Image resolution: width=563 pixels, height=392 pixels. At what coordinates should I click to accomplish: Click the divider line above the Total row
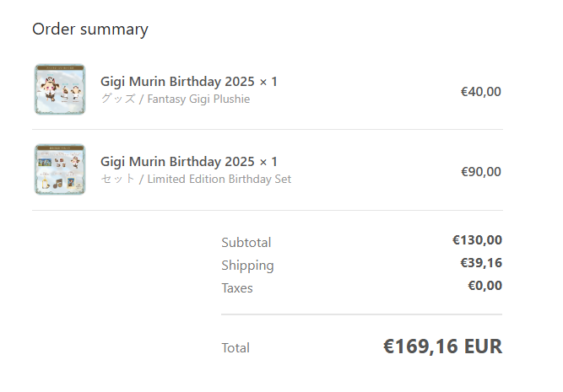pyautogui.click(x=361, y=314)
